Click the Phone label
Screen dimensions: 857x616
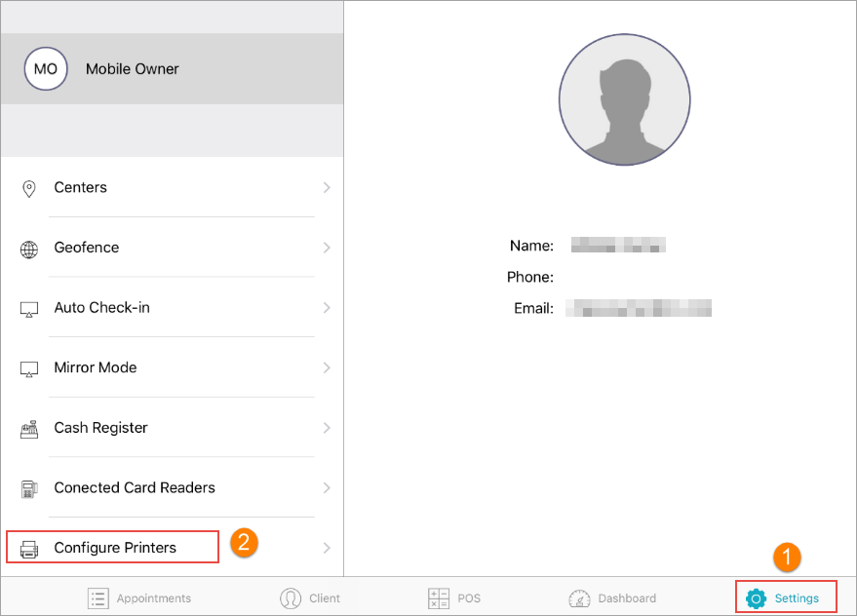coord(530,277)
